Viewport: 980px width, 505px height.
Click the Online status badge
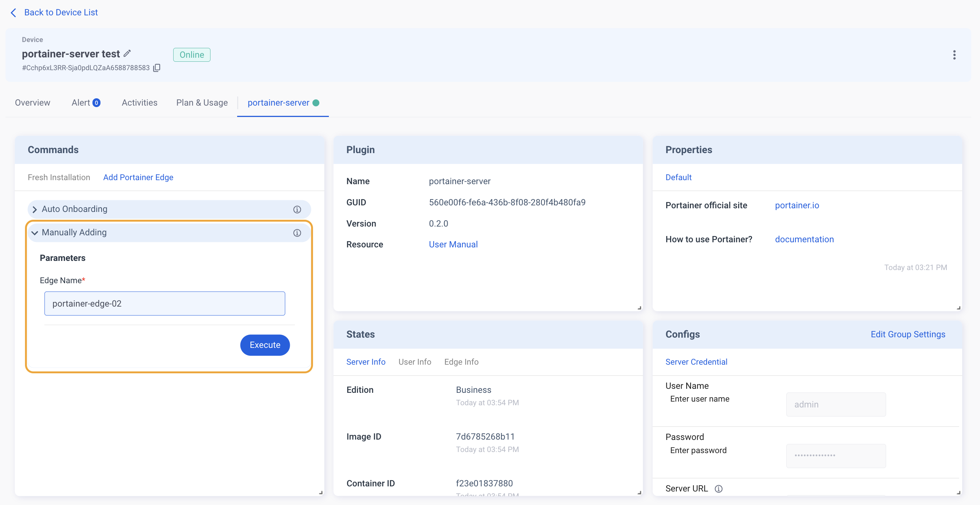pos(192,55)
